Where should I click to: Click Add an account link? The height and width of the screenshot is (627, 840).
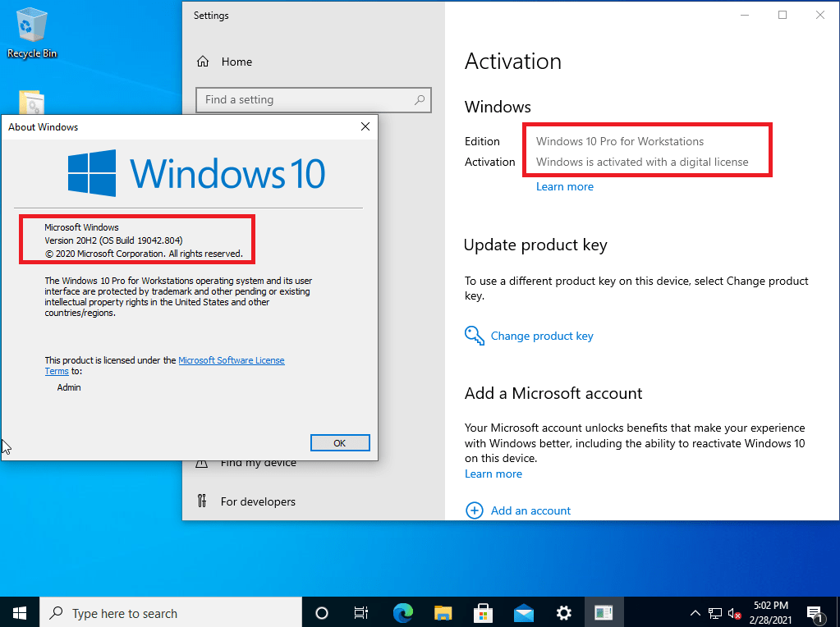pos(531,510)
